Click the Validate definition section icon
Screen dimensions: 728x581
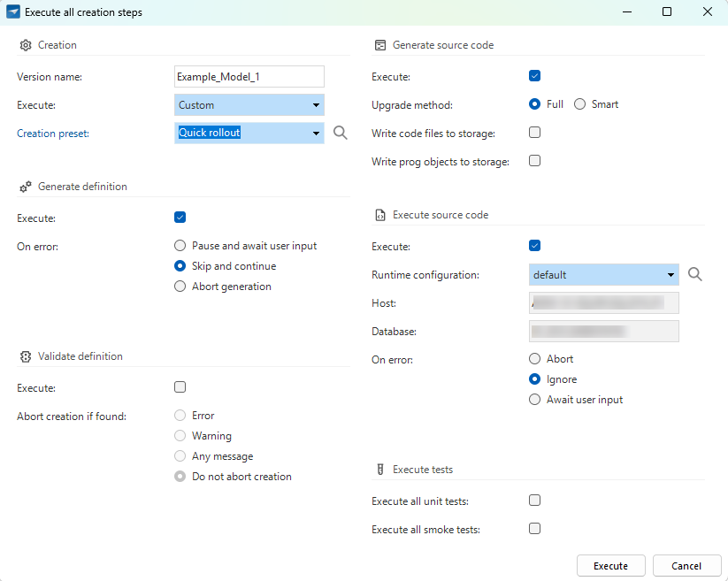point(26,356)
